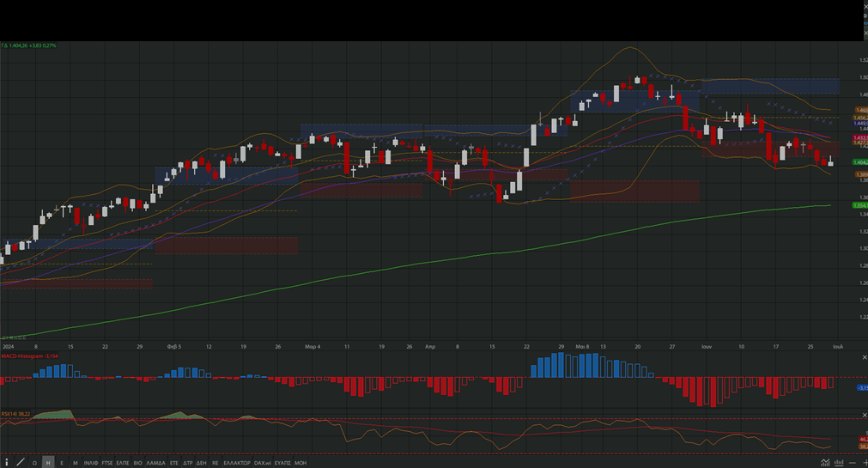Open the DAX.wi symbol shortcut
The image size is (868, 468).
(263, 463)
